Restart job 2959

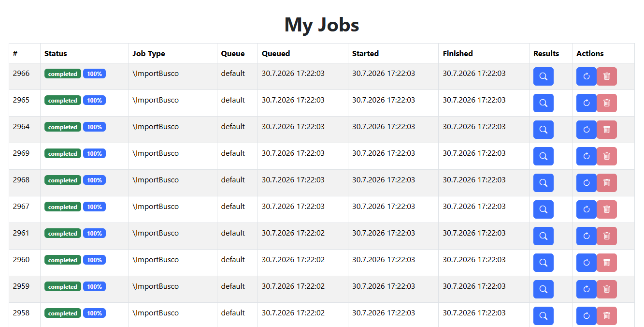(587, 289)
